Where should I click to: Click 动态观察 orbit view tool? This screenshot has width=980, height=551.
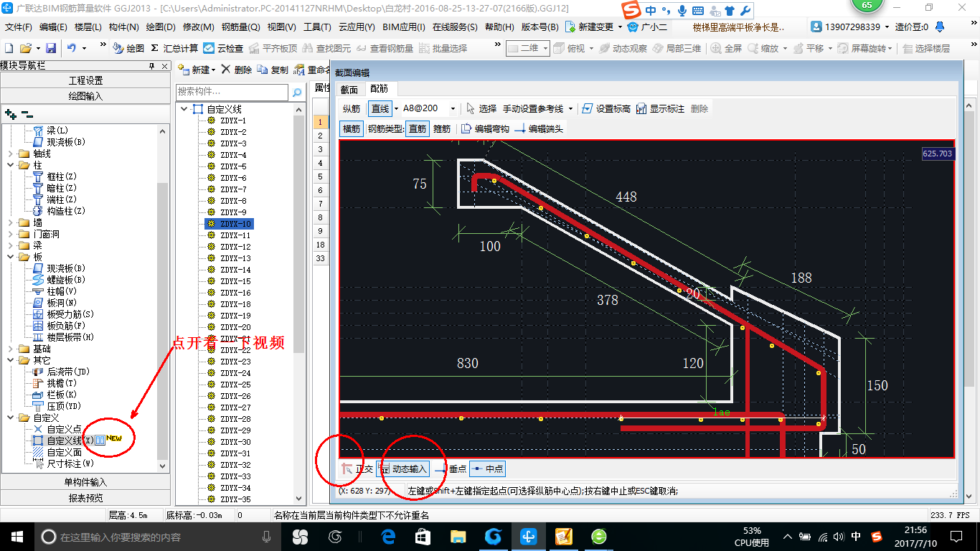pos(623,48)
